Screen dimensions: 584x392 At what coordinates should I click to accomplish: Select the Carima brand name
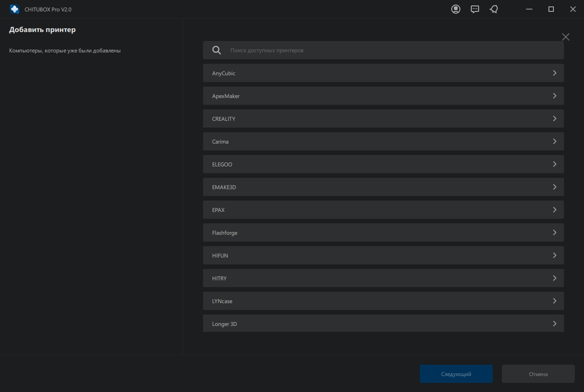tap(220, 142)
